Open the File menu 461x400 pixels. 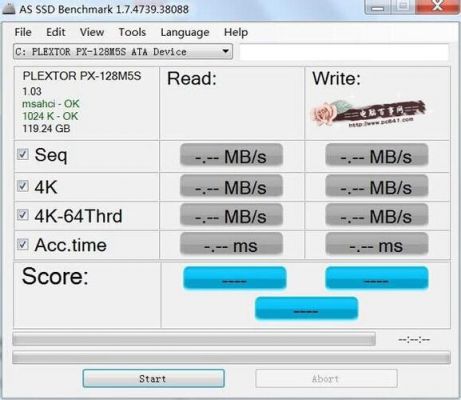(x=23, y=32)
